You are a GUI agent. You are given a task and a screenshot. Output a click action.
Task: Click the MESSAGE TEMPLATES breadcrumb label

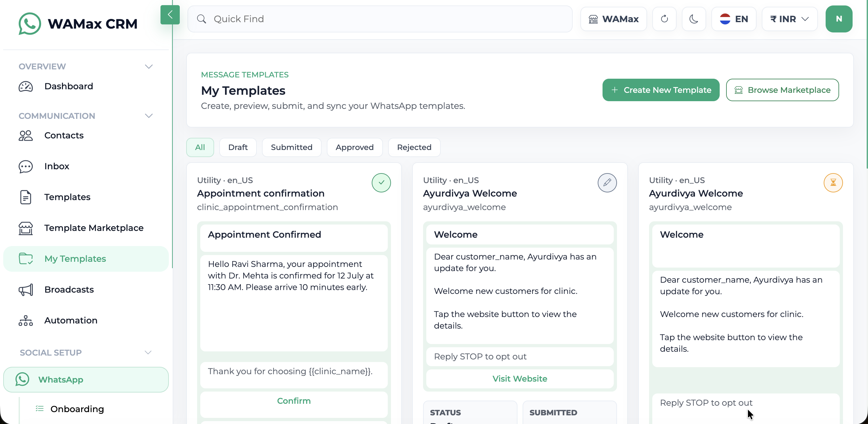[x=245, y=75]
